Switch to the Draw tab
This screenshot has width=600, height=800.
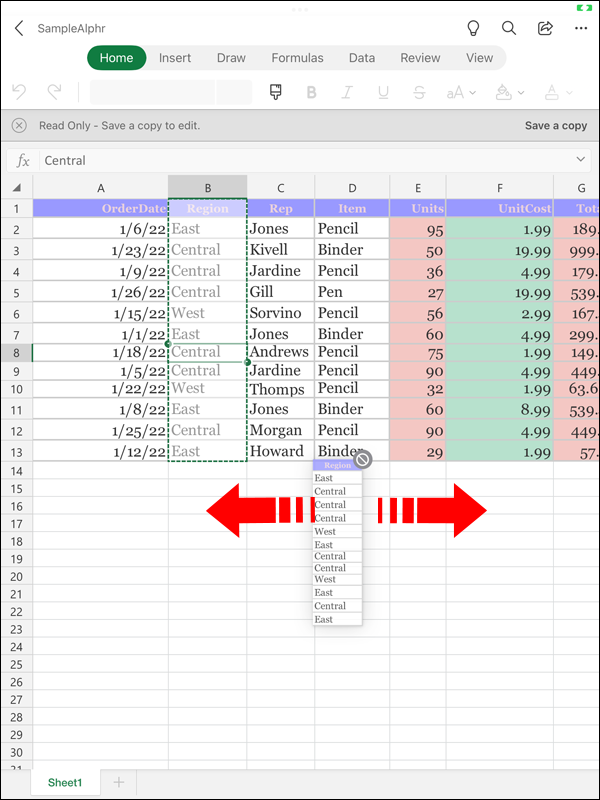[x=231, y=58]
